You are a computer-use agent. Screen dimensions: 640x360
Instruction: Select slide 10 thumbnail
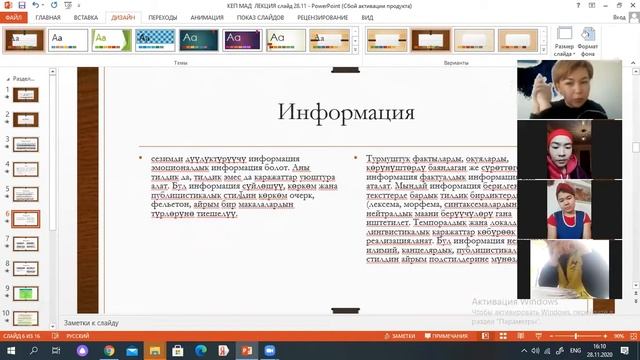pyautogui.click(x=26, y=318)
